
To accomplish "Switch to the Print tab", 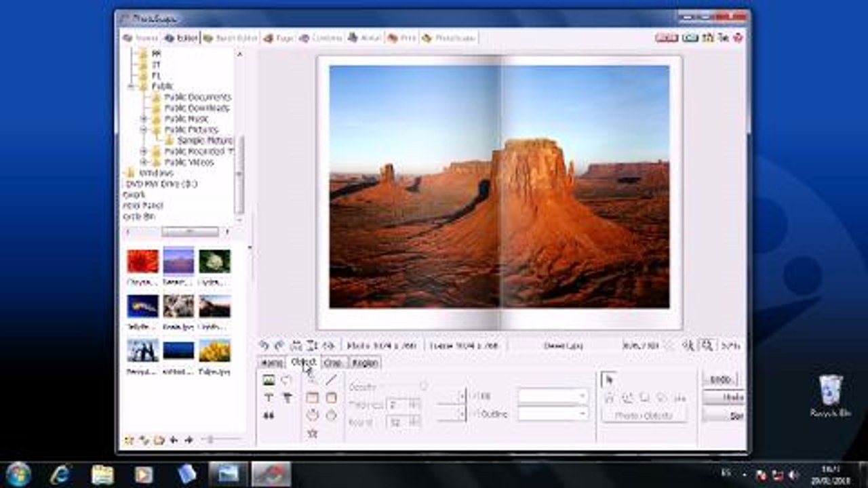I will click(x=401, y=38).
